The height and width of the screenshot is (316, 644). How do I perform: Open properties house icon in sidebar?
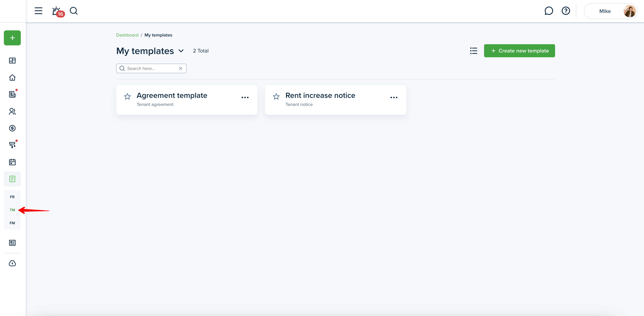(x=12, y=78)
